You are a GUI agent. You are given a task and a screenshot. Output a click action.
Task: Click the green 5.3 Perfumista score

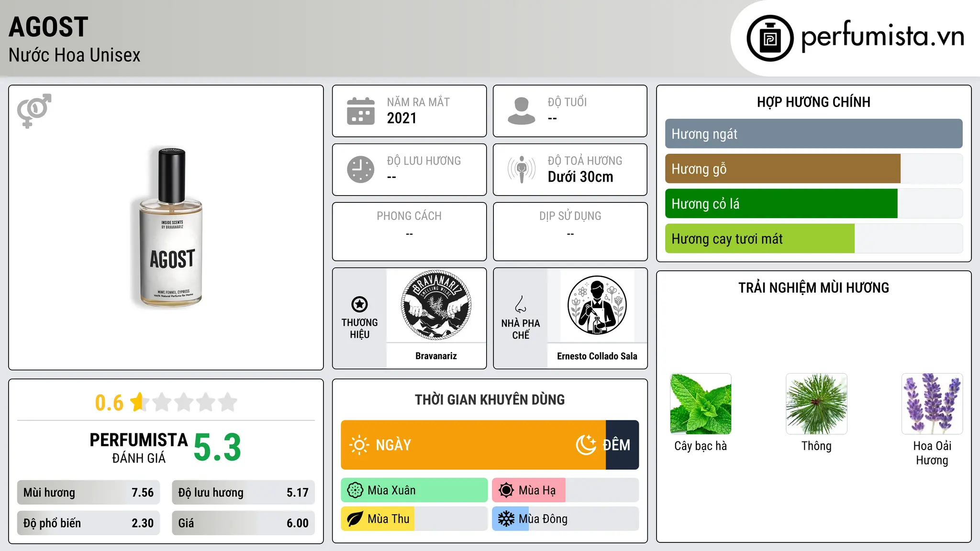[x=217, y=447]
